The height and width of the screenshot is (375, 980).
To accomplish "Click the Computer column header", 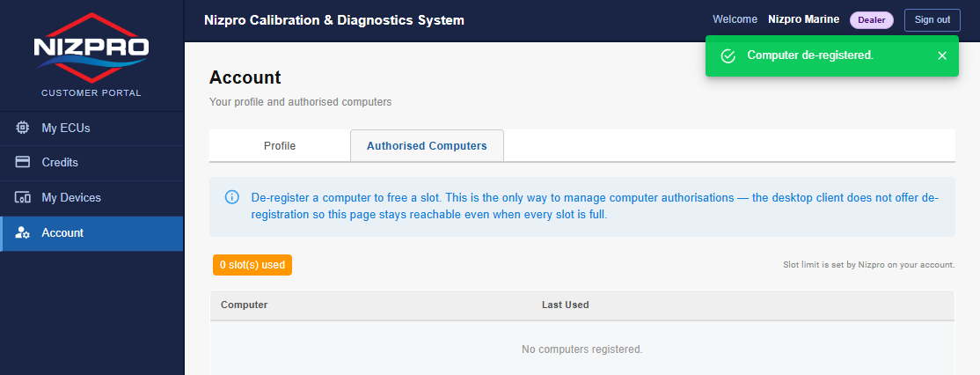I will click(x=244, y=305).
